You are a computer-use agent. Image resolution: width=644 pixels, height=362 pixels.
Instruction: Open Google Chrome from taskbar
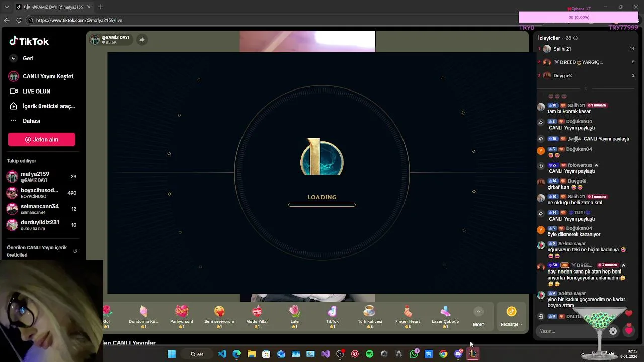(443, 354)
